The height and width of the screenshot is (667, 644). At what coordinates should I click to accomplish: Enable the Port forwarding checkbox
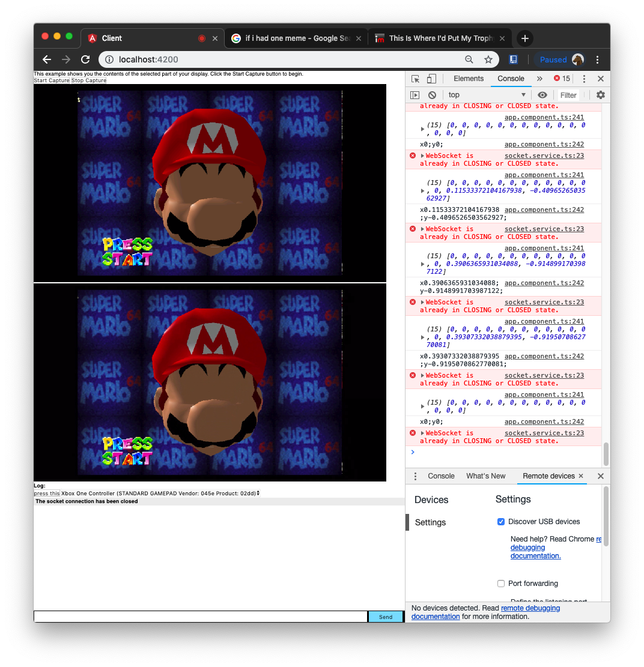coord(501,584)
